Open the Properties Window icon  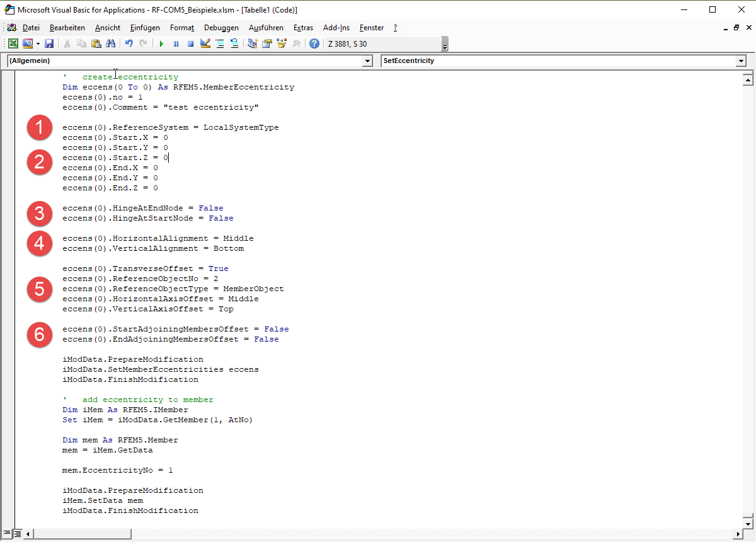click(x=266, y=43)
